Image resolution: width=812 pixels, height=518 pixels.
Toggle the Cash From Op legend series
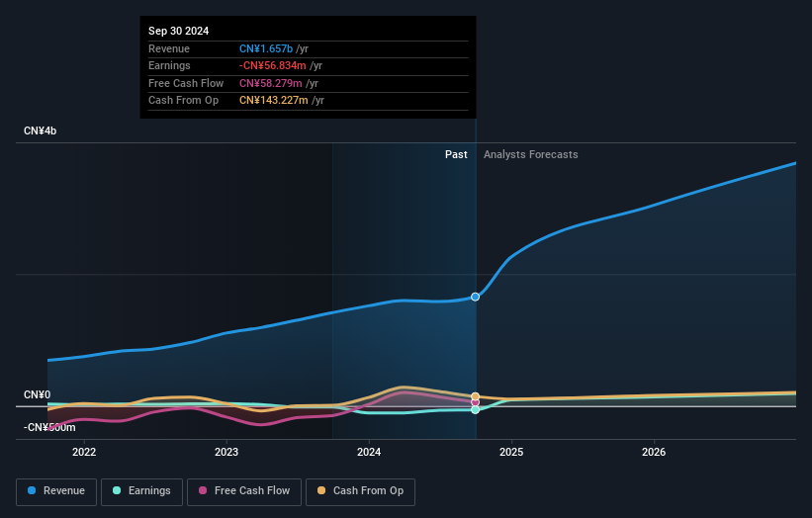pos(360,491)
